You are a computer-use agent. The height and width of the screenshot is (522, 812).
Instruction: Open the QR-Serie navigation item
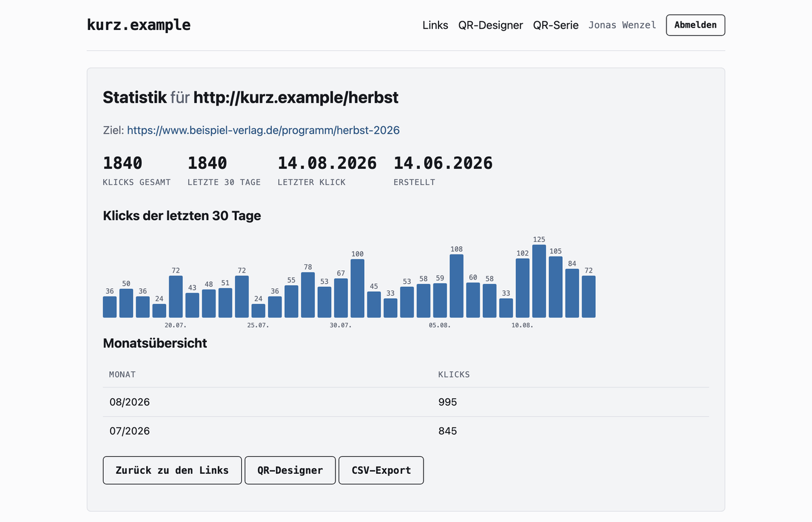pyautogui.click(x=556, y=25)
